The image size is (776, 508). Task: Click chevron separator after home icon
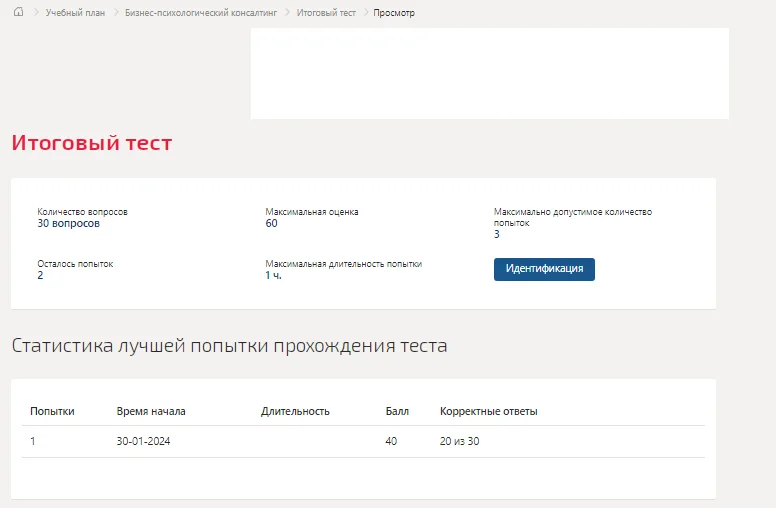tap(36, 12)
